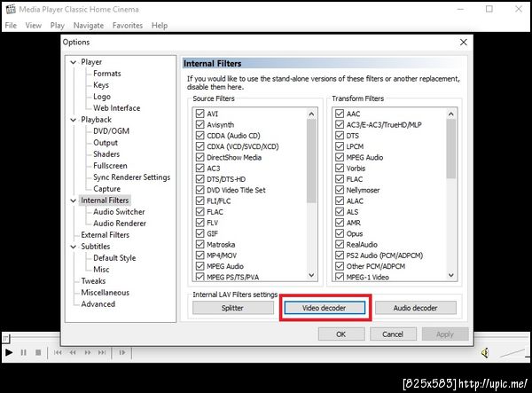Click the Stop button in player controls
Image resolution: width=532 pixels, height=393 pixels.
(x=38, y=352)
